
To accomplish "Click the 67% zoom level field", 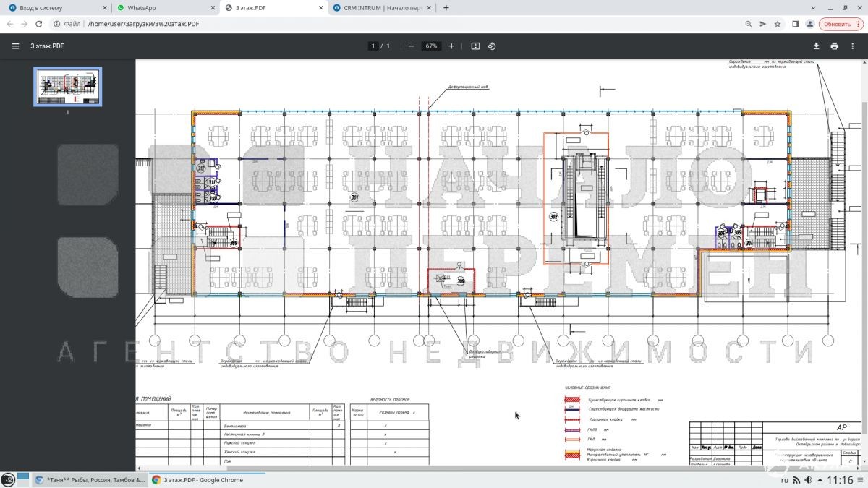I will pos(432,46).
